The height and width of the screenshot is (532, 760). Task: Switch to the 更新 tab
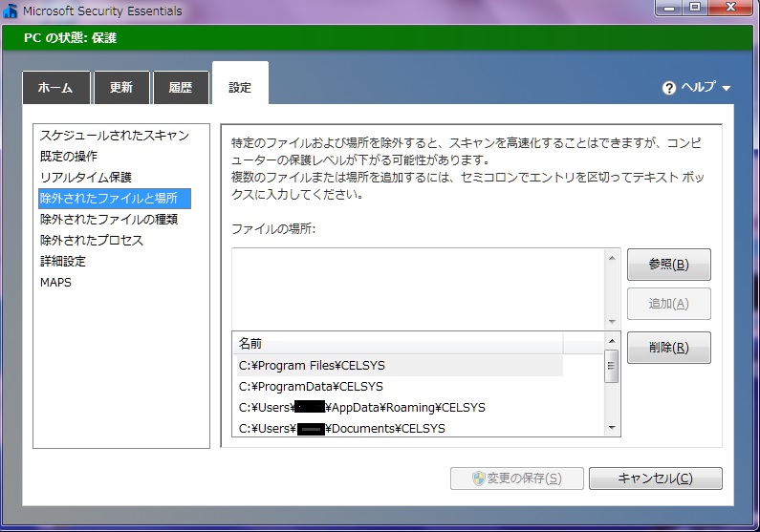[121, 88]
